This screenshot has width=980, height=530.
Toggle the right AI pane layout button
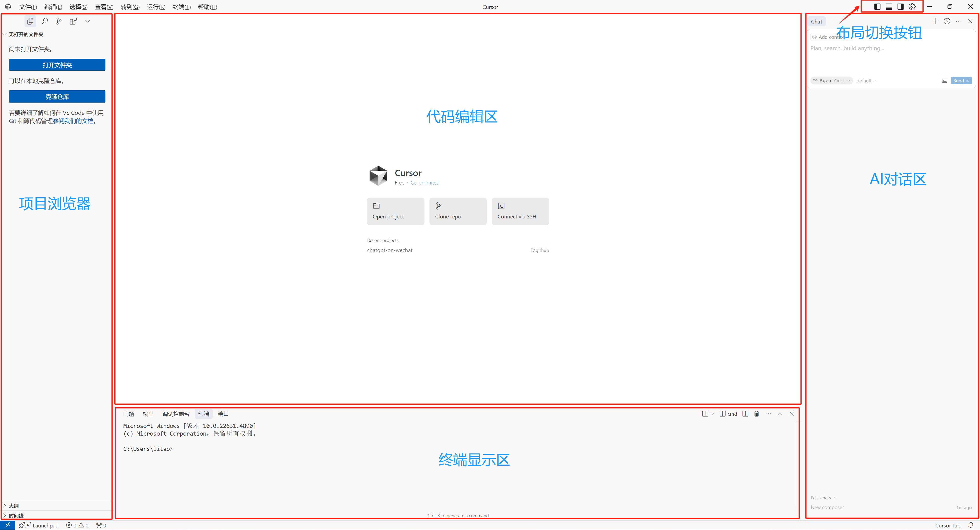click(x=900, y=6)
